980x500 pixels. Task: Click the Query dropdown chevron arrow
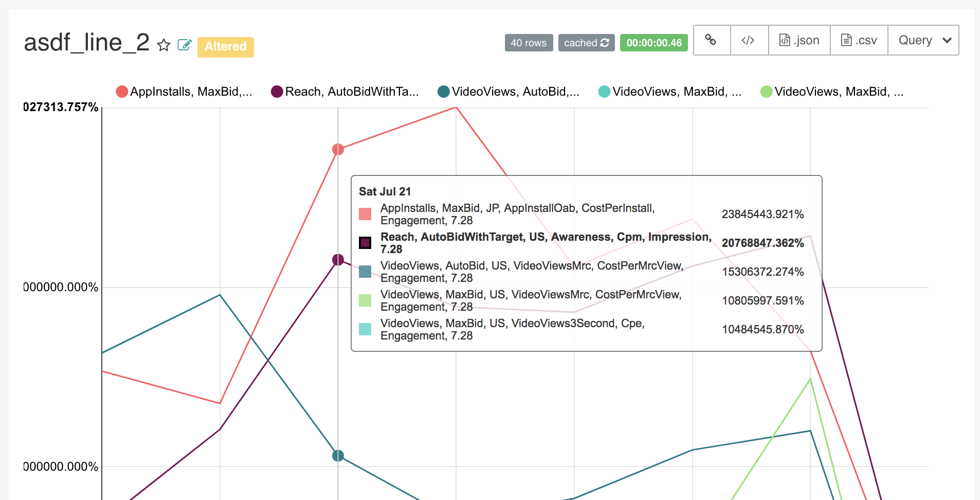tap(947, 40)
